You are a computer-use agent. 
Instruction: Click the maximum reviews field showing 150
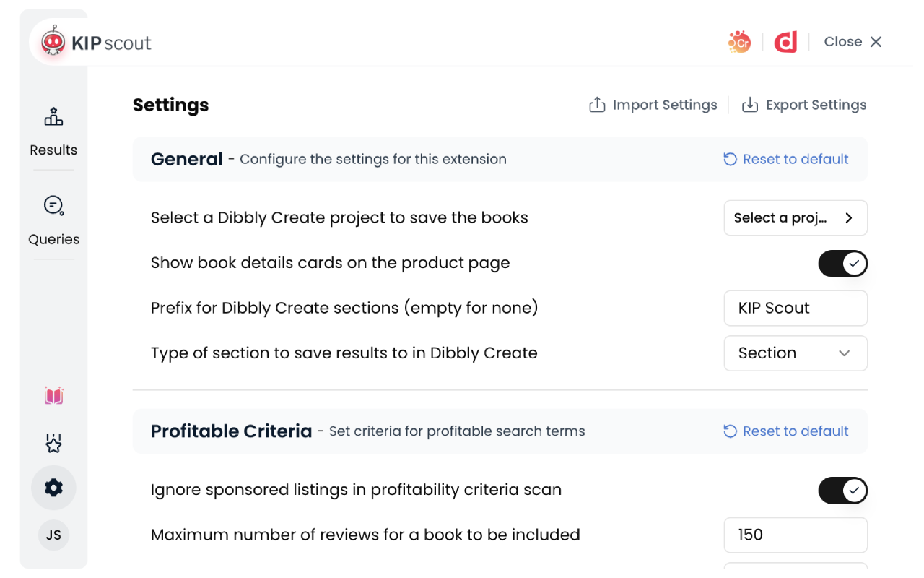(x=796, y=535)
